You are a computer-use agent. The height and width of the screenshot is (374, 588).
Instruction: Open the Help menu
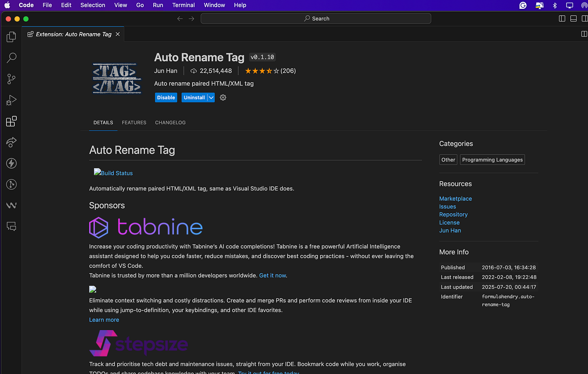[240, 5]
